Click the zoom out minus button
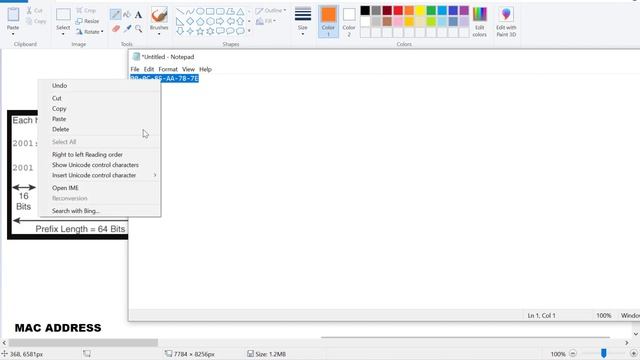This screenshot has height=360, width=640. click(573, 353)
